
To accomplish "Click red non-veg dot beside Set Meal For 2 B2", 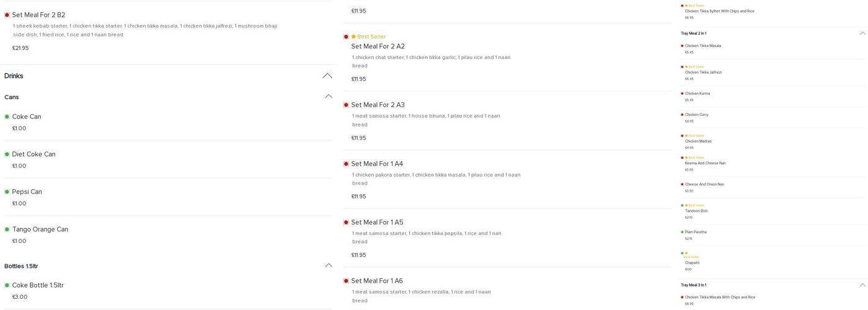I will pos(7,15).
